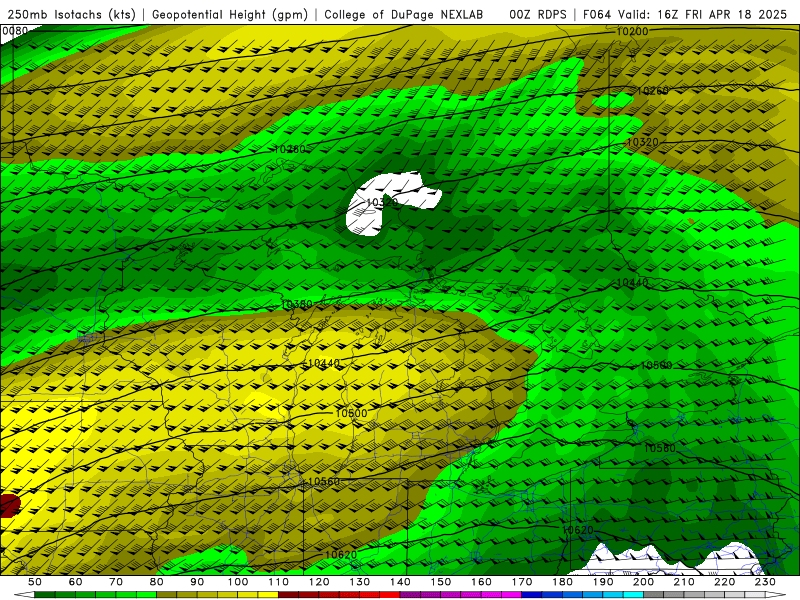800x600 pixels.
Task: Click the '50' value on the color scale
Action: coord(35,582)
